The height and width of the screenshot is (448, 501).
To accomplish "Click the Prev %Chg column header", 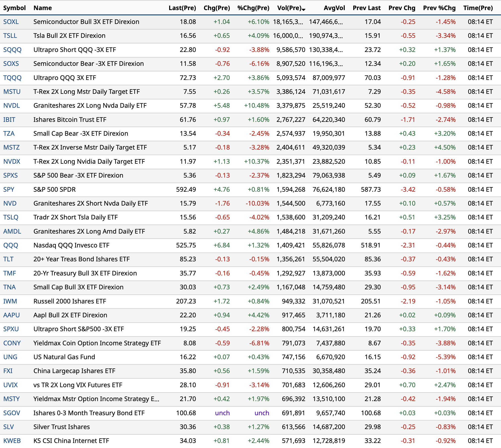I will [439, 8].
